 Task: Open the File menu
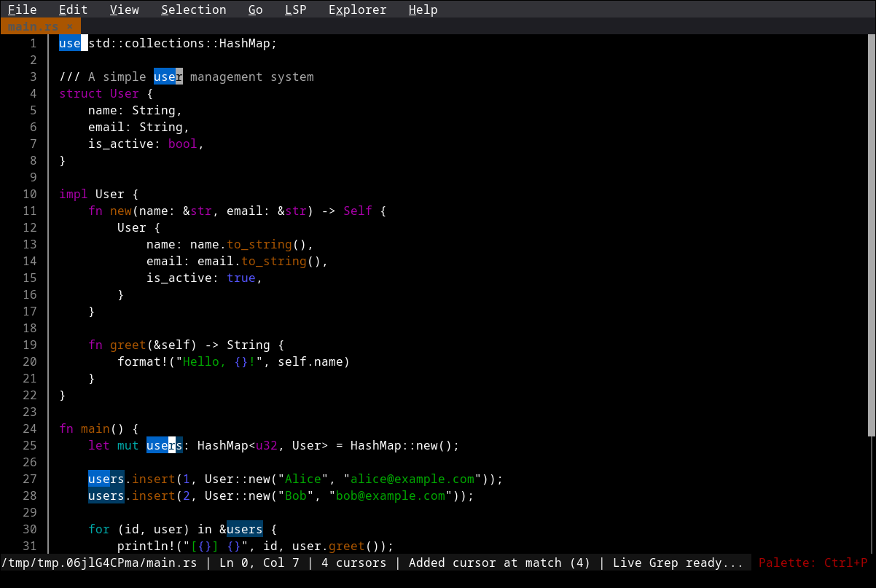22,9
